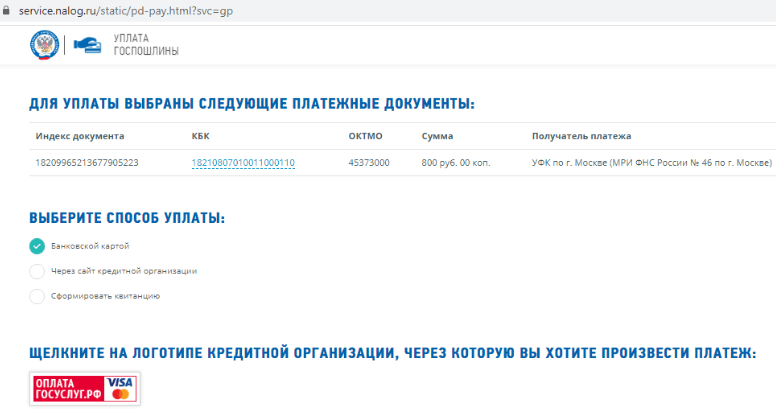Image resolution: width=776 pixels, height=413 pixels.
Task: Click the УФК по г. Москве recipient cell
Action: (x=651, y=163)
